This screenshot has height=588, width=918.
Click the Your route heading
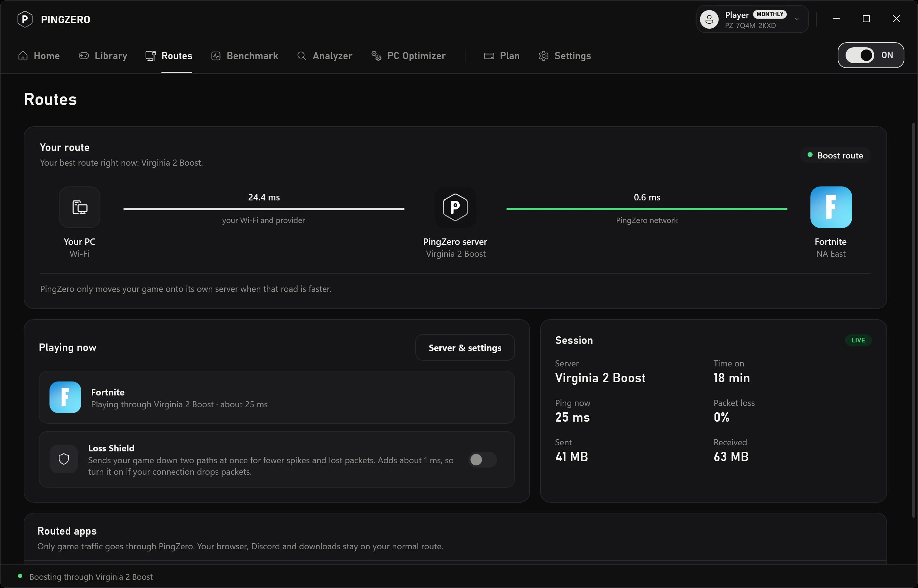click(65, 147)
